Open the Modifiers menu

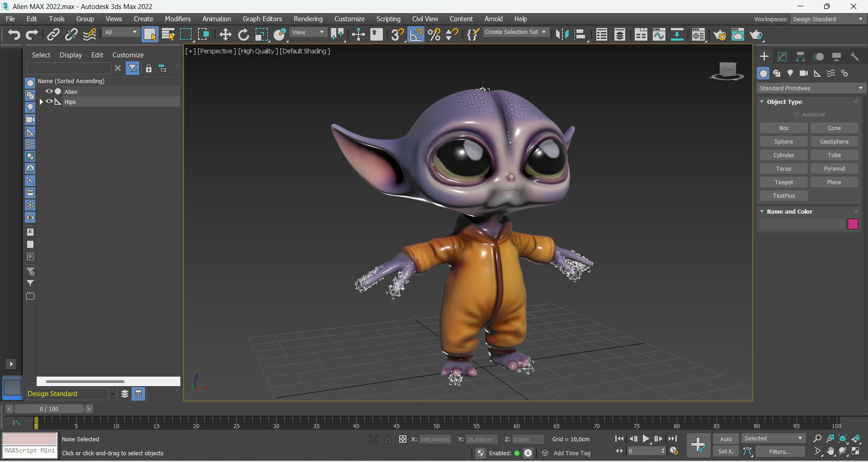click(178, 19)
